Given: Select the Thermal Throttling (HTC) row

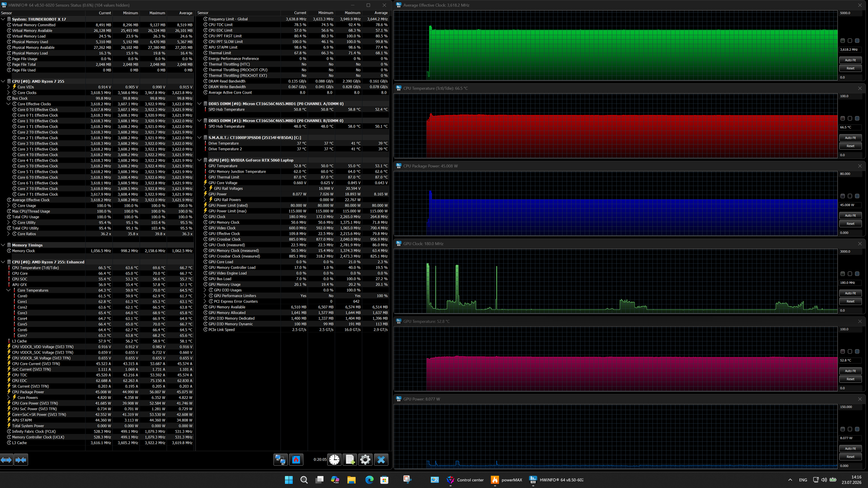Looking at the screenshot, I should pyautogui.click(x=293, y=64).
